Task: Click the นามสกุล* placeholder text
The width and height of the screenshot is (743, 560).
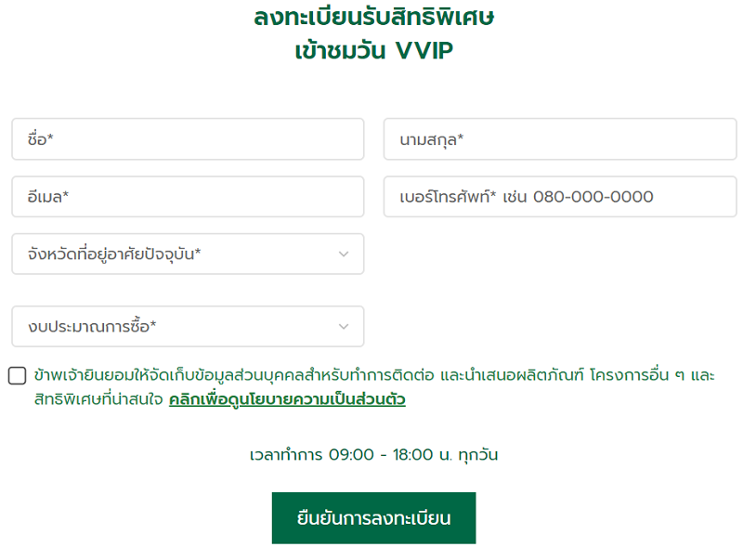Action: 431,139
